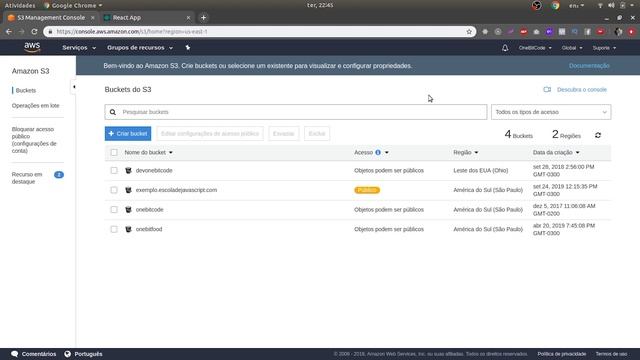Open the notifications bell icon
Image resolution: width=640 pixels, height=360 pixels.
[505, 48]
